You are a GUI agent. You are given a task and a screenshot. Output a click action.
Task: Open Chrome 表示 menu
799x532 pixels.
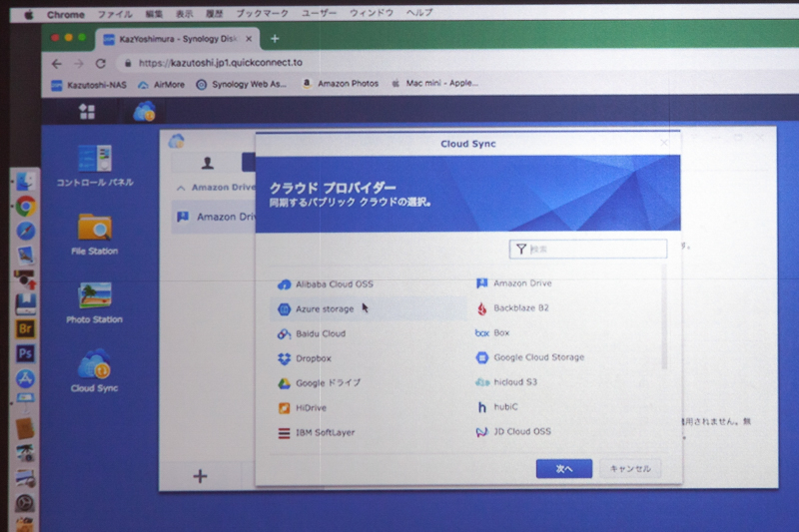(x=184, y=14)
